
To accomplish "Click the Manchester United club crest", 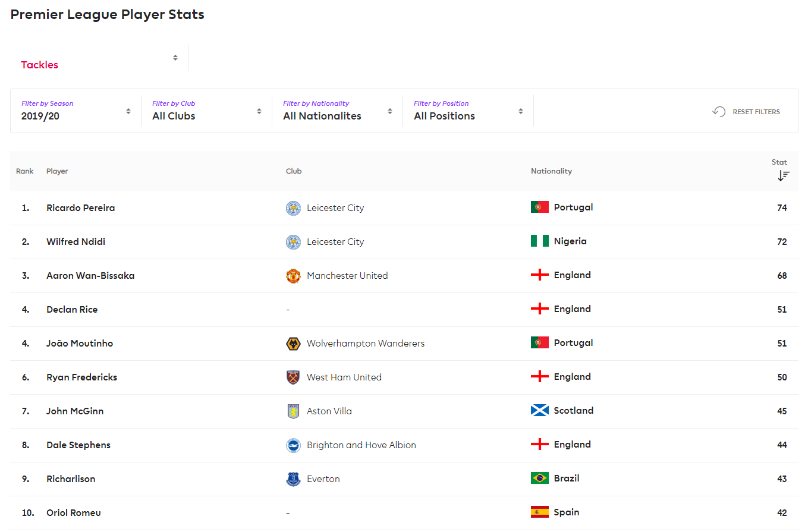I will [x=293, y=276].
